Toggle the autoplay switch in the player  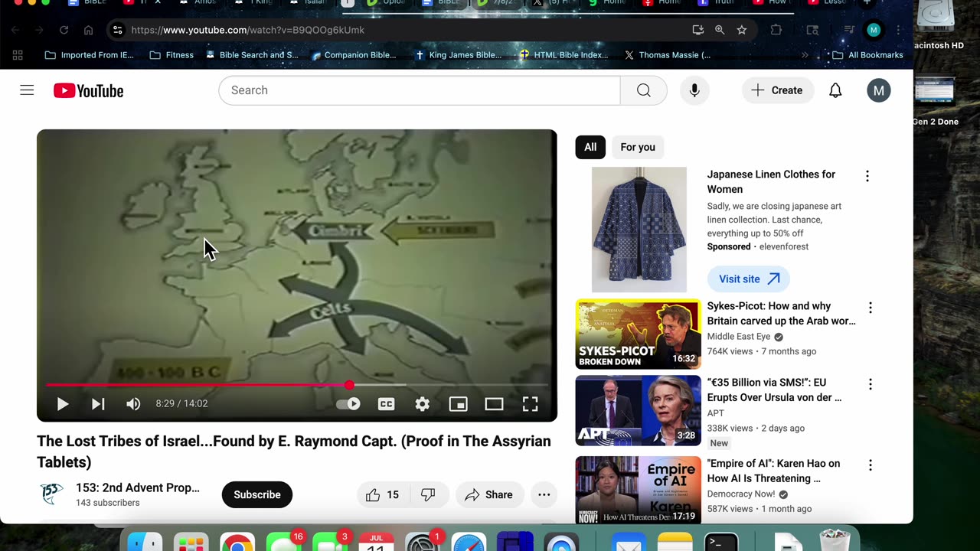[348, 404]
